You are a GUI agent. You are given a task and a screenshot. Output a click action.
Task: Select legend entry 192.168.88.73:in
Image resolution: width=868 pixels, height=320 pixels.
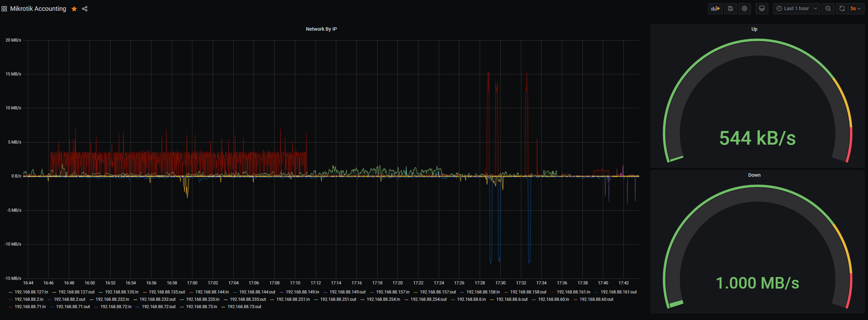[202, 307]
